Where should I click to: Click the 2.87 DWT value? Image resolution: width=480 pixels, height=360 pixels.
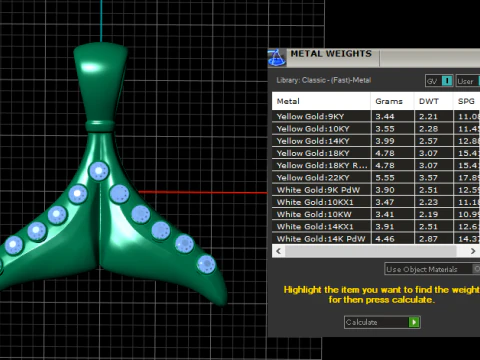[x=428, y=239]
